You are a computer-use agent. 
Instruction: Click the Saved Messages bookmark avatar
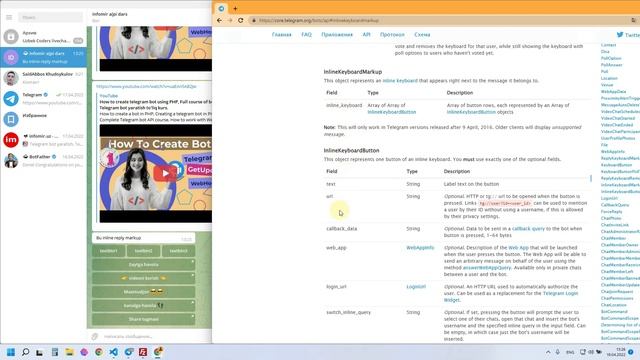(11, 119)
